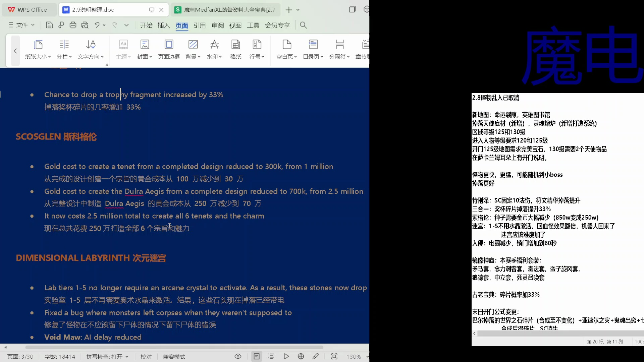644x362 pixels.
Task: Select the 页面 ribbon tab
Action: [x=182, y=25]
